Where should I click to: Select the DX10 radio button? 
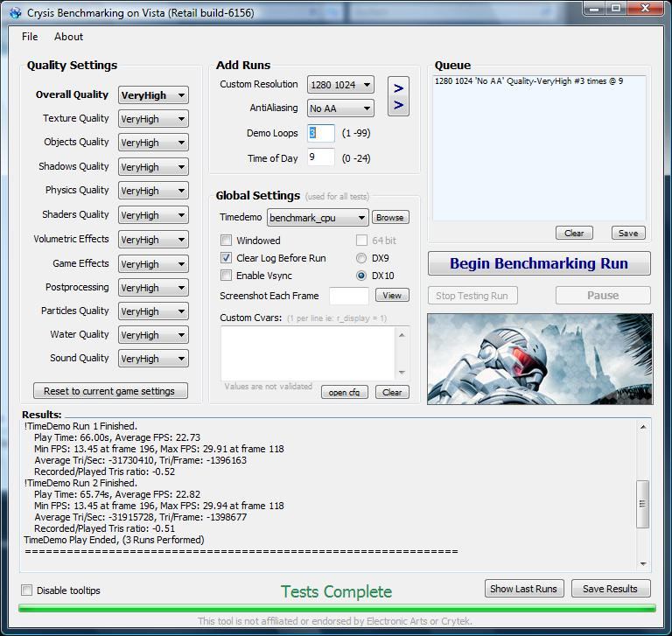361,276
